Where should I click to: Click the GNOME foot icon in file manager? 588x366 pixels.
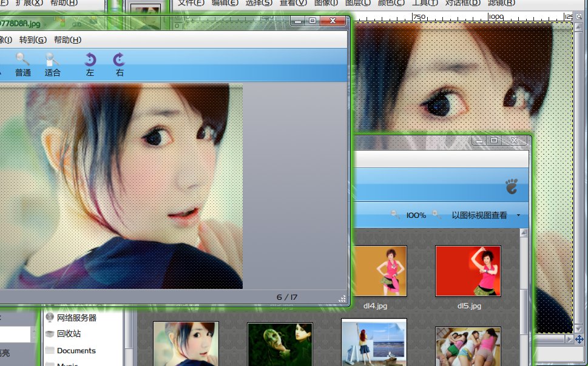coord(512,186)
